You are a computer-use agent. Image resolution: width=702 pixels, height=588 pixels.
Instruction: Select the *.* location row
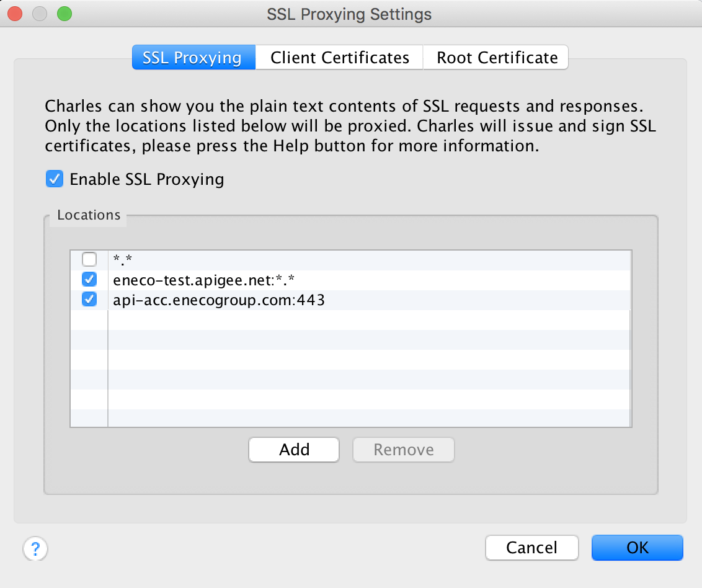350,260
